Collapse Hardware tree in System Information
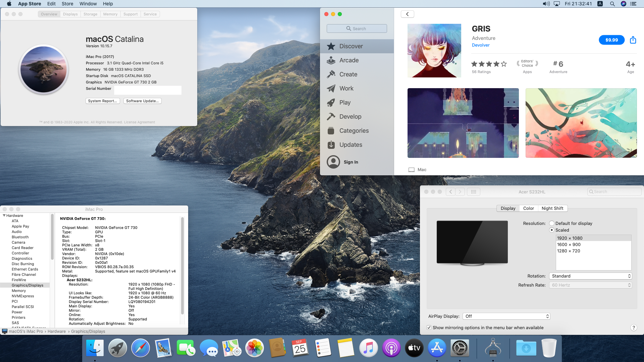 point(4,216)
